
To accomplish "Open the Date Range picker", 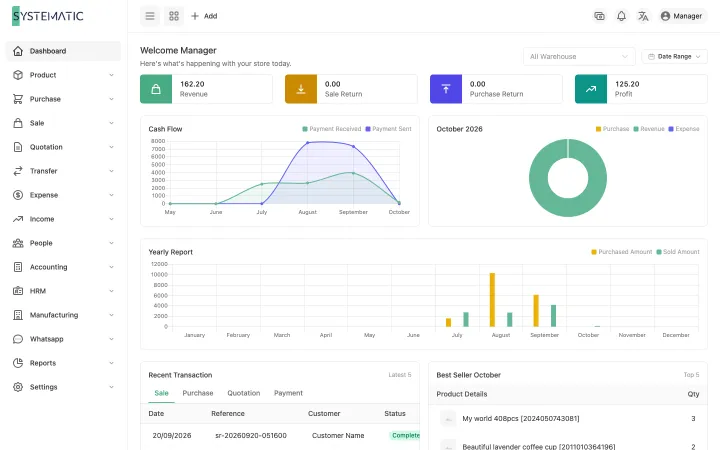I will coord(674,56).
